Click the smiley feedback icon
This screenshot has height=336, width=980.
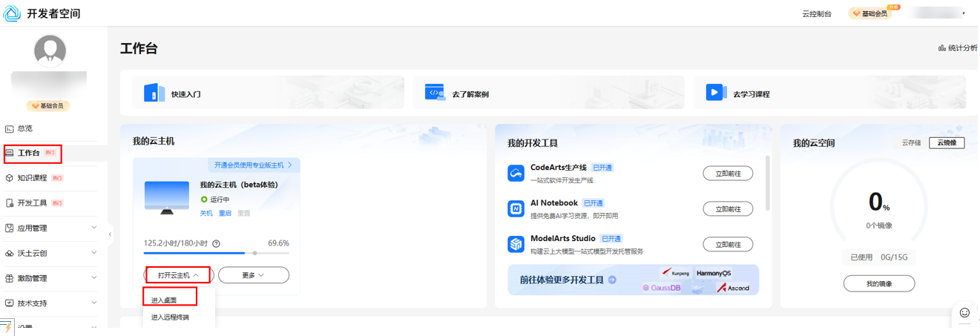(x=964, y=313)
